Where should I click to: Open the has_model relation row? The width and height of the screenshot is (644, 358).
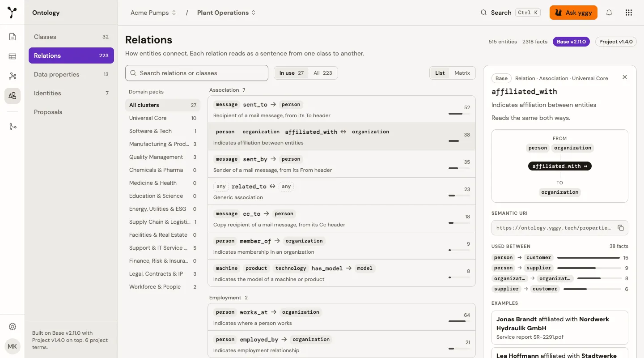pyautogui.click(x=342, y=273)
